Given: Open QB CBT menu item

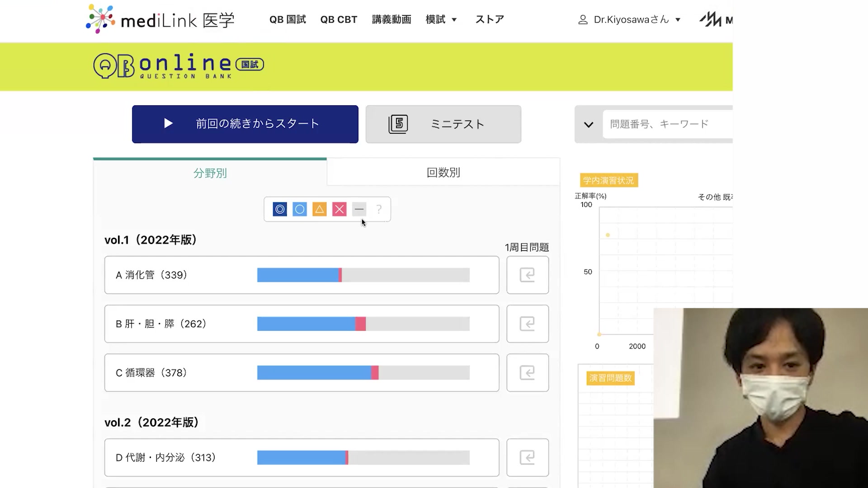Looking at the screenshot, I should (339, 19).
